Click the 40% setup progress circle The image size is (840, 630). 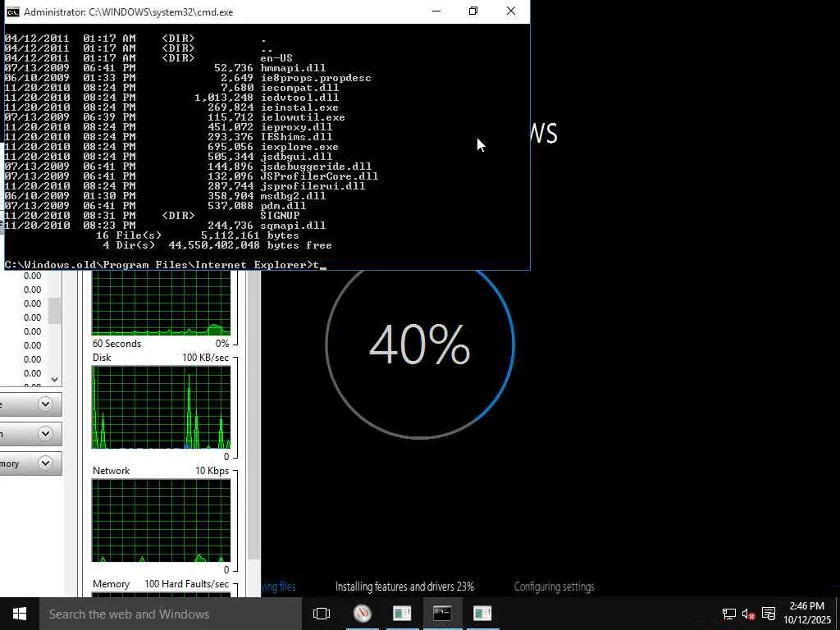[x=420, y=345]
